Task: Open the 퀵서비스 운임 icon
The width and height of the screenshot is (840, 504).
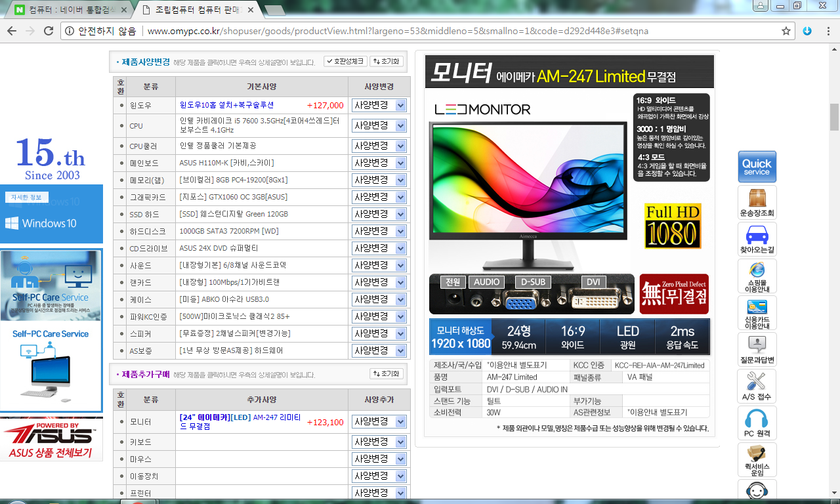Action: [757, 459]
